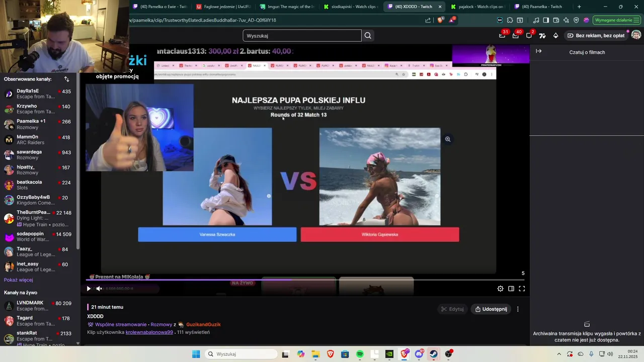Open Prime loot crown icon
Screen dimensions: 644x362
(502, 35)
